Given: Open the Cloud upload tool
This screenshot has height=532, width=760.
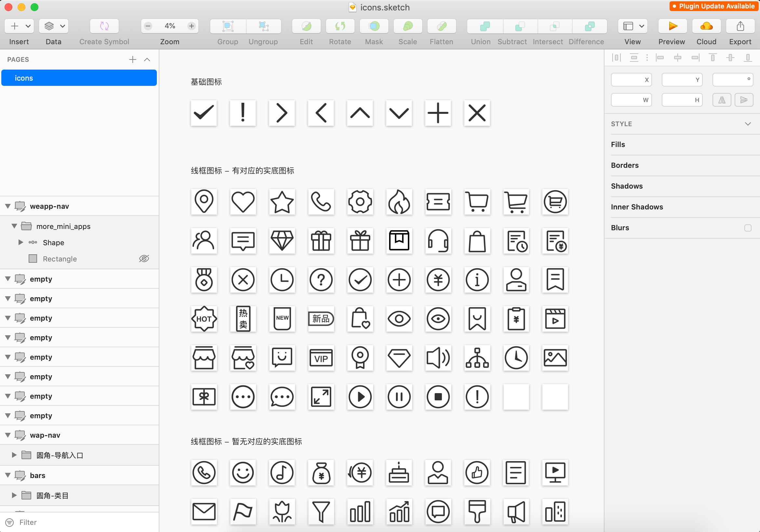Looking at the screenshot, I should coord(706,26).
